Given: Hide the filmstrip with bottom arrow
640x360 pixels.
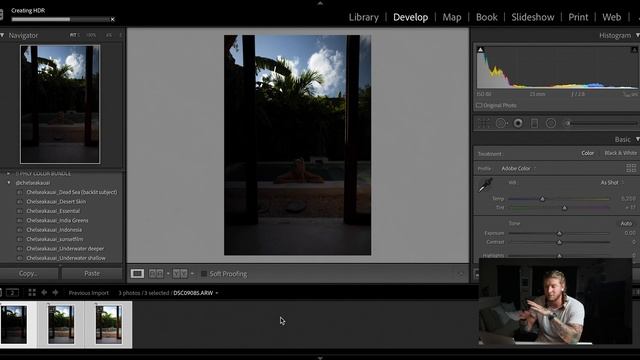Looking at the screenshot, I should (320, 358).
